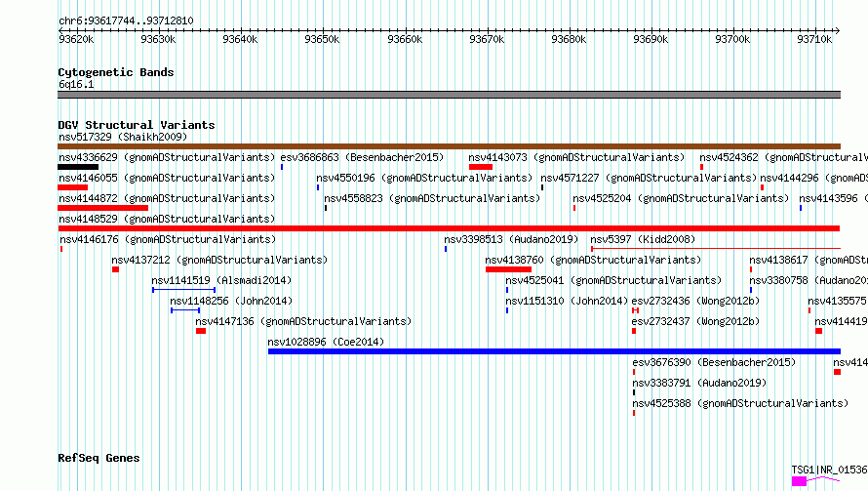Viewport: 868px width, 491px height.
Task: Select the red nsv4144872 variant bar
Action: point(103,208)
